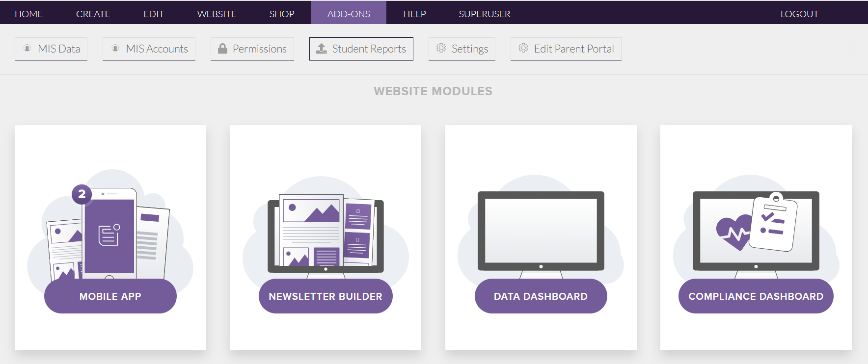Log out using the LOGOUT link

coord(799,14)
